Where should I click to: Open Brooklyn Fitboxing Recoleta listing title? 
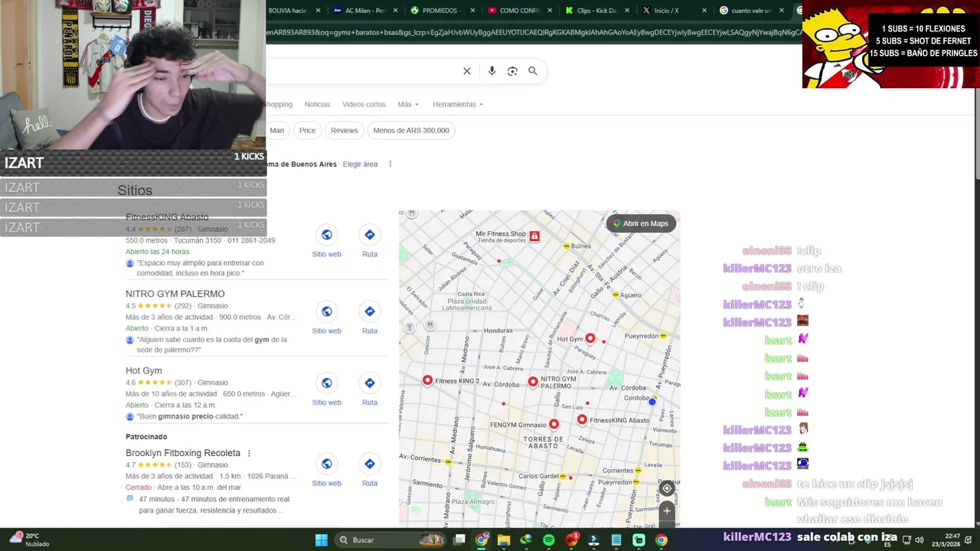click(x=183, y=453)
